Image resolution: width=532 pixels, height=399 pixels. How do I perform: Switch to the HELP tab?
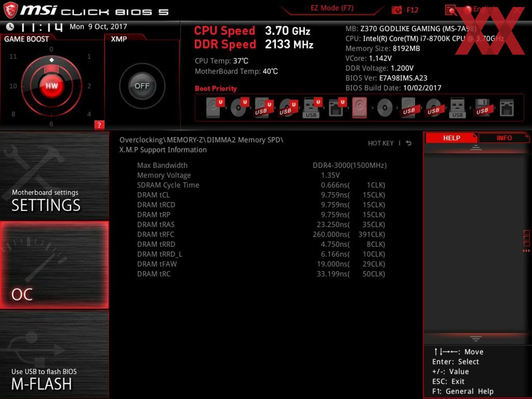coord(451,138)
